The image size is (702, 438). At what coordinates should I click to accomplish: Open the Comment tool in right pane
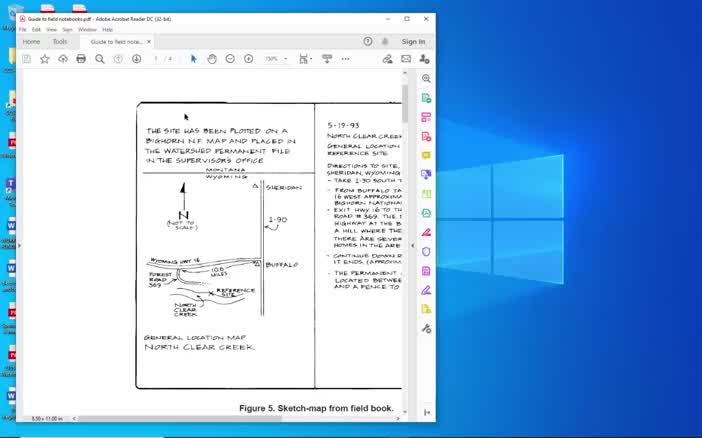click(x=426, y=155)
